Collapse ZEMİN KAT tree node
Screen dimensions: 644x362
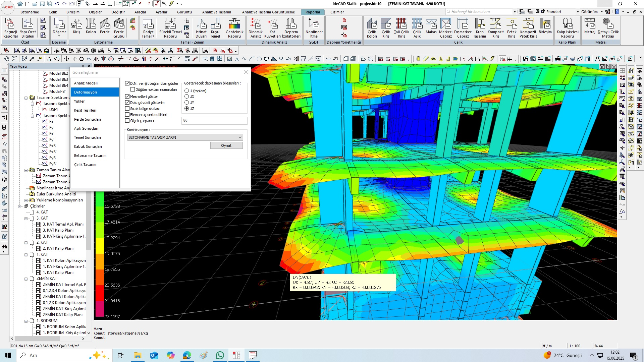pyautogui.click(x=26, y=279)
